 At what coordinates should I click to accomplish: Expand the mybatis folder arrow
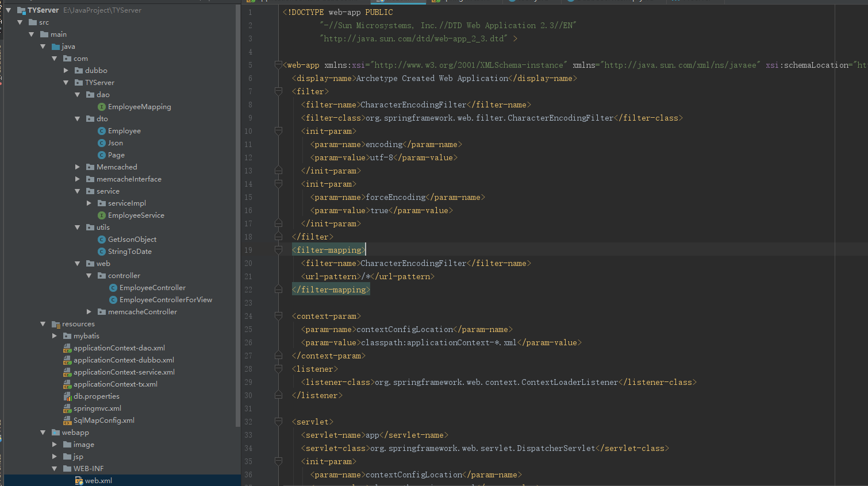coord(55,336)
